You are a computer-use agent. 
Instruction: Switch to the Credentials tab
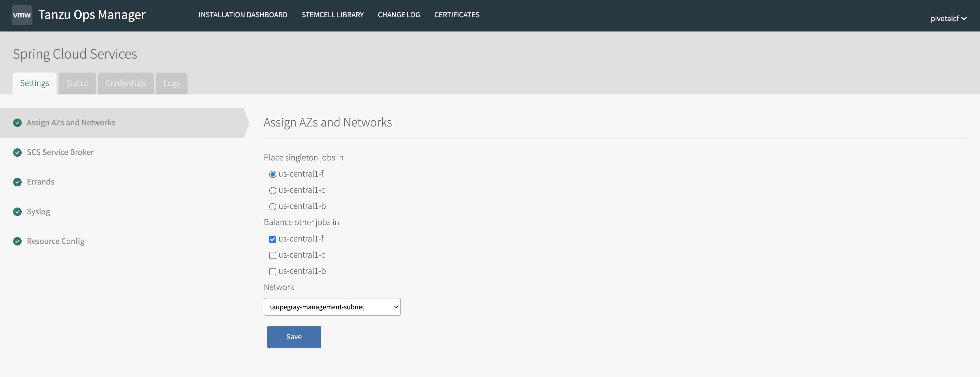[126, 83]
